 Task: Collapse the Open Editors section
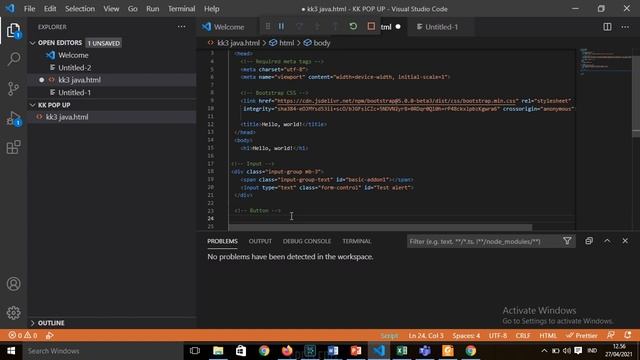(x=33, y=43)
